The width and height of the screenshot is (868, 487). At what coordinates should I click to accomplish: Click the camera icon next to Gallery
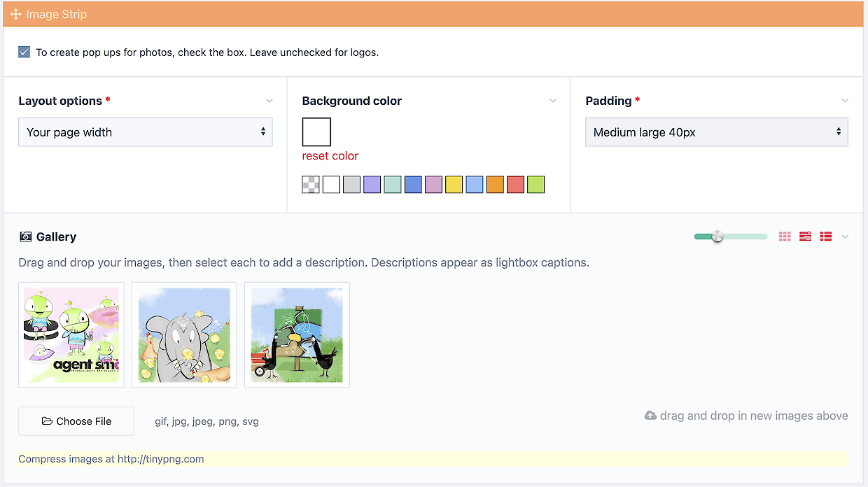point(26,237)
